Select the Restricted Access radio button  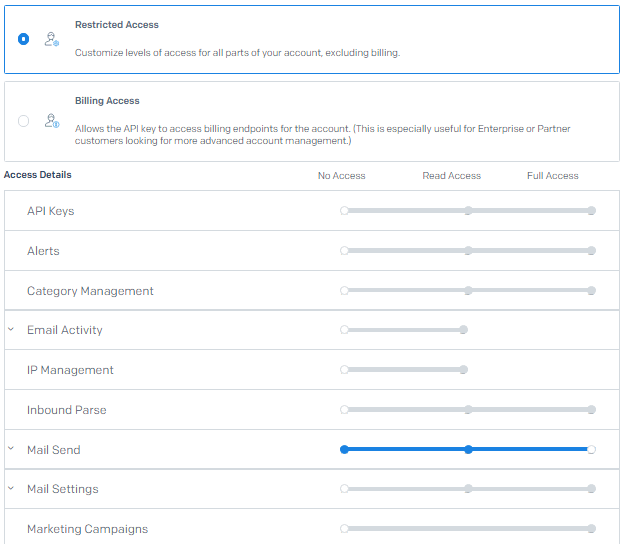tap(23, 39)
